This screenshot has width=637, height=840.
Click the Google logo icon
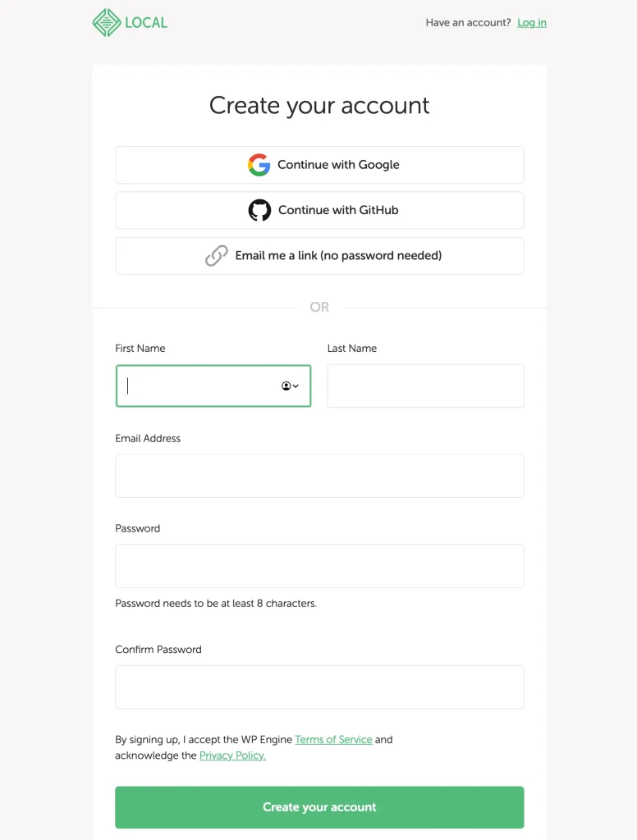259,165
